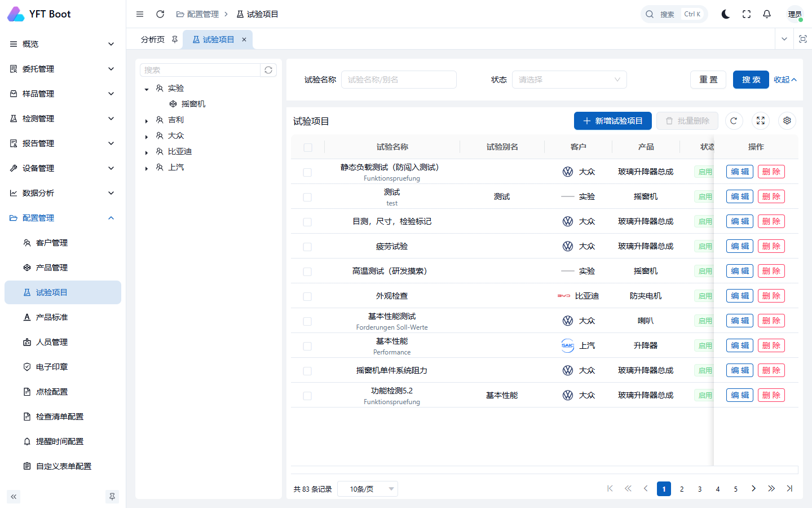Check the row 静态负载测试（防闯入测试）

click(x=307, y=172)
